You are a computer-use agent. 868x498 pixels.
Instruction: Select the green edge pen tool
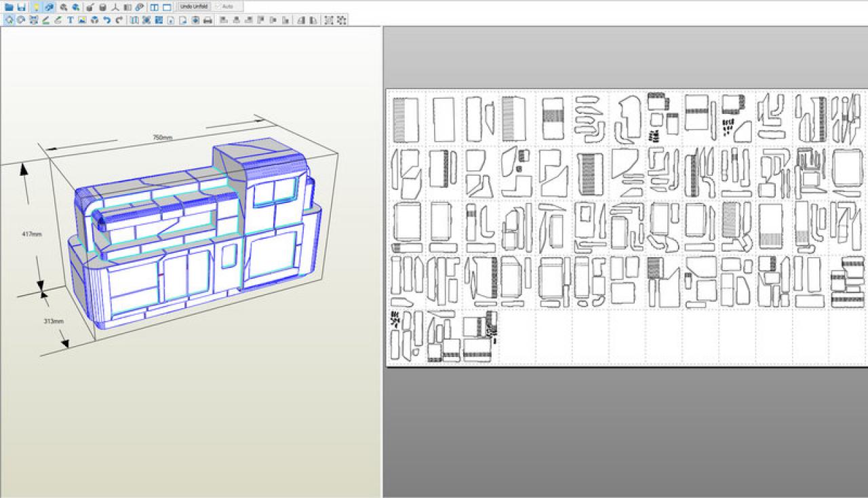tap(46, 20)
